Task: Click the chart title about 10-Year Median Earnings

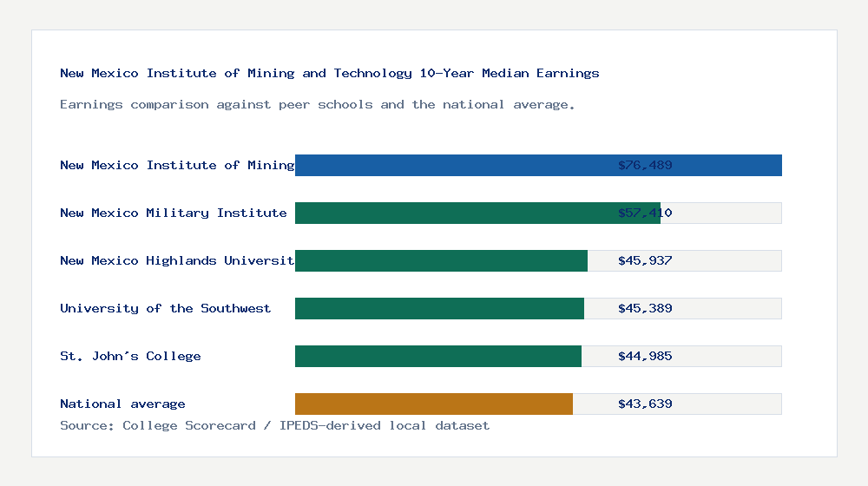Action: pos(329,73)
